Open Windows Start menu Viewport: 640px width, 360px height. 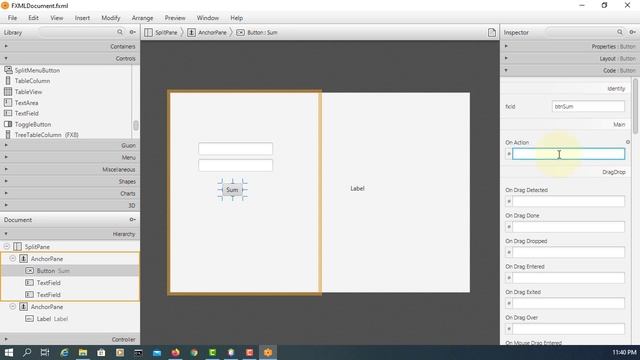pos(9,353)
